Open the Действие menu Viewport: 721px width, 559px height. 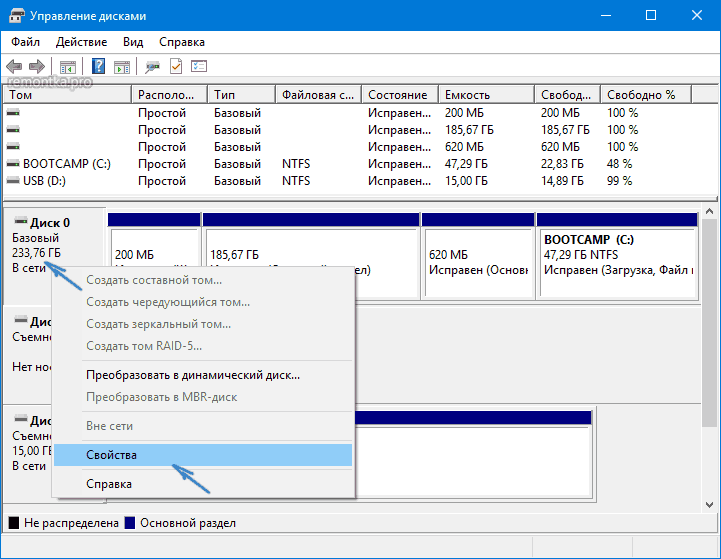pyautogui.click(x=81, y=42)
